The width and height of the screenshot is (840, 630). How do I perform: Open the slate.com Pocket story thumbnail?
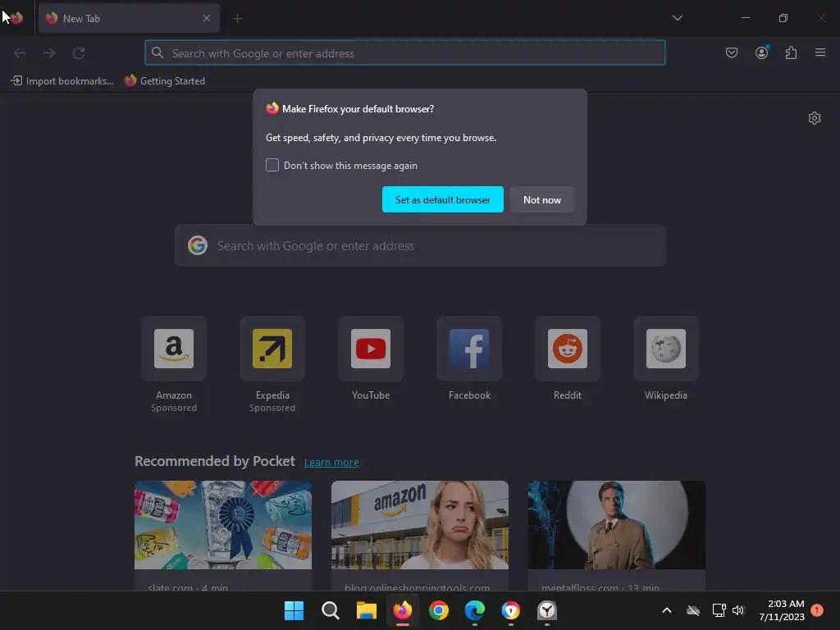(x=223, y=525)
